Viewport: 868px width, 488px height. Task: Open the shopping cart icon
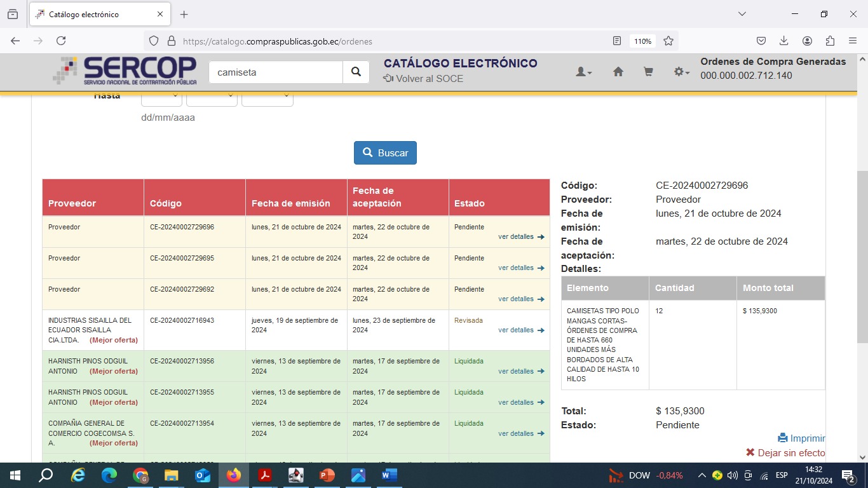(x=648, y=72)
